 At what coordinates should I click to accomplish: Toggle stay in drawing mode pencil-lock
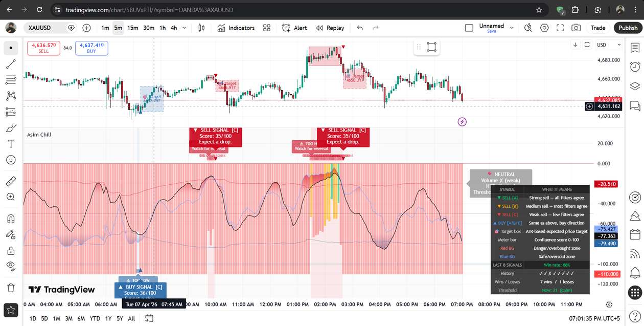click(11, 234)
